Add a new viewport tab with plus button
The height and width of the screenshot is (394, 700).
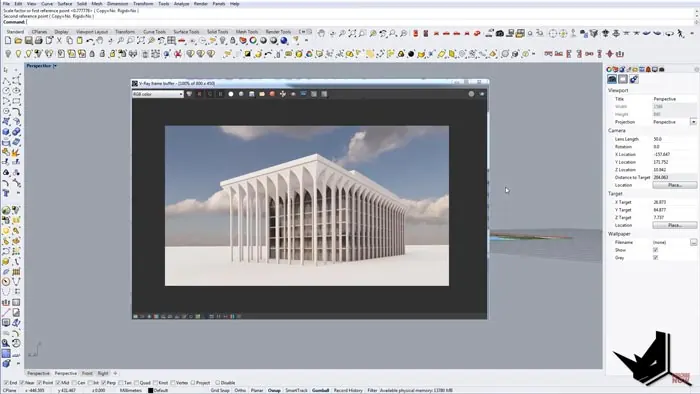pos(115,373)
